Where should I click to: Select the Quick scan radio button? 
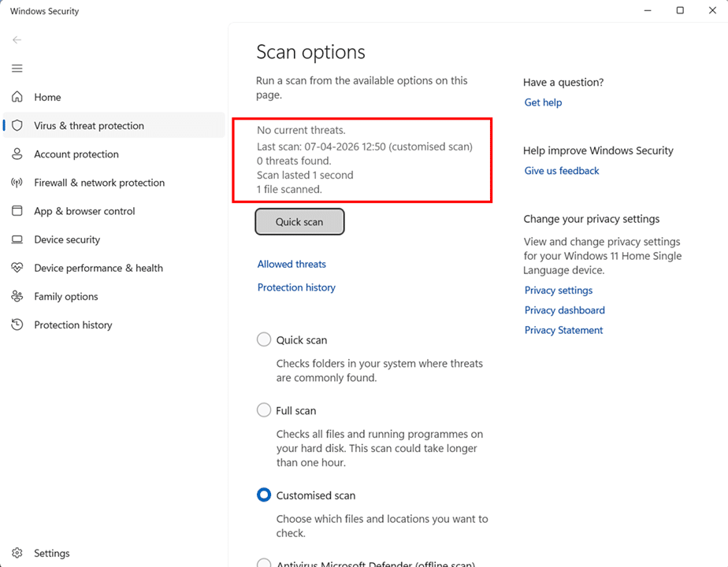click(264, 340)
